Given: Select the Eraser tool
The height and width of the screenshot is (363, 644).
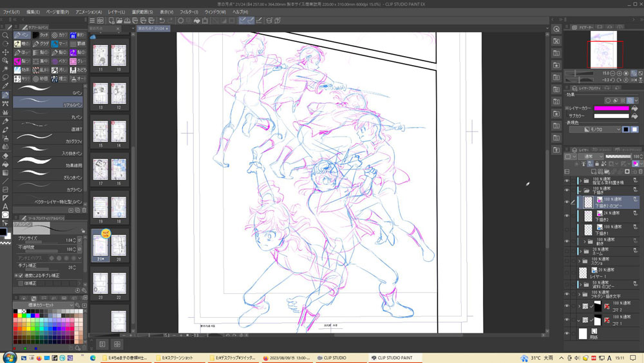Looking at the screenshot, I should tap(5, 156).
